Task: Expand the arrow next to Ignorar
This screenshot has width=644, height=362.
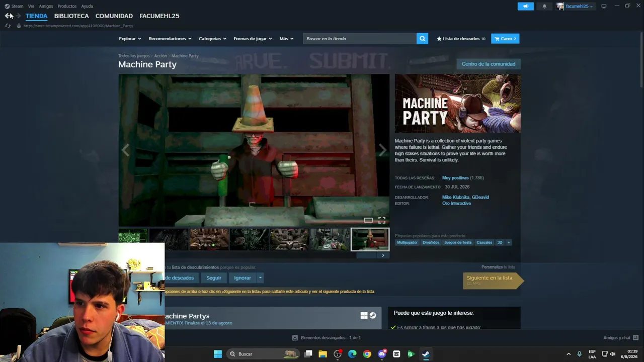Action: (x=260, y=278)
